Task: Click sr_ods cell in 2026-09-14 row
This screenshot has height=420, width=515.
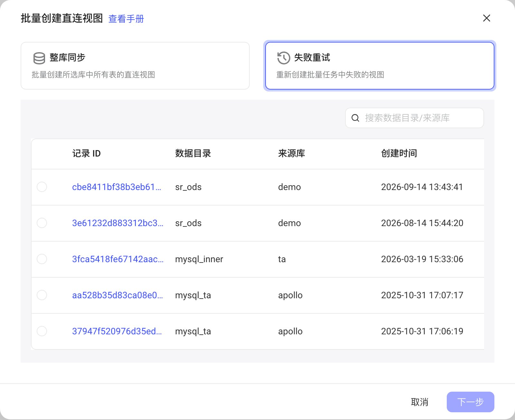Action: point(188,187)
